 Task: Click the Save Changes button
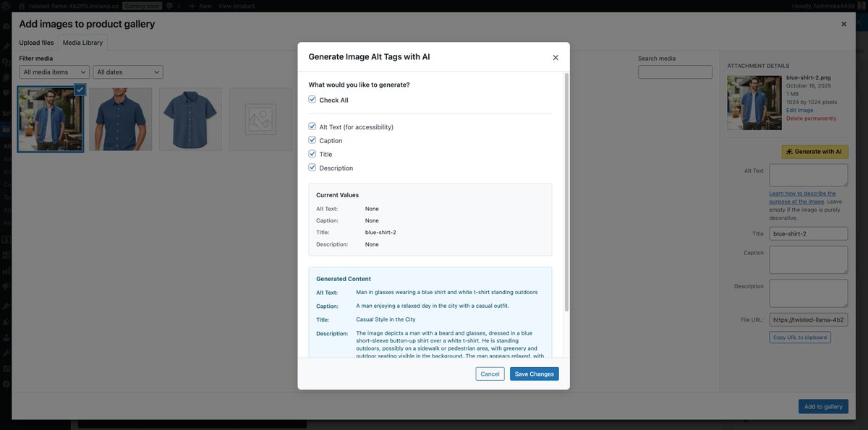click(534, 372)
